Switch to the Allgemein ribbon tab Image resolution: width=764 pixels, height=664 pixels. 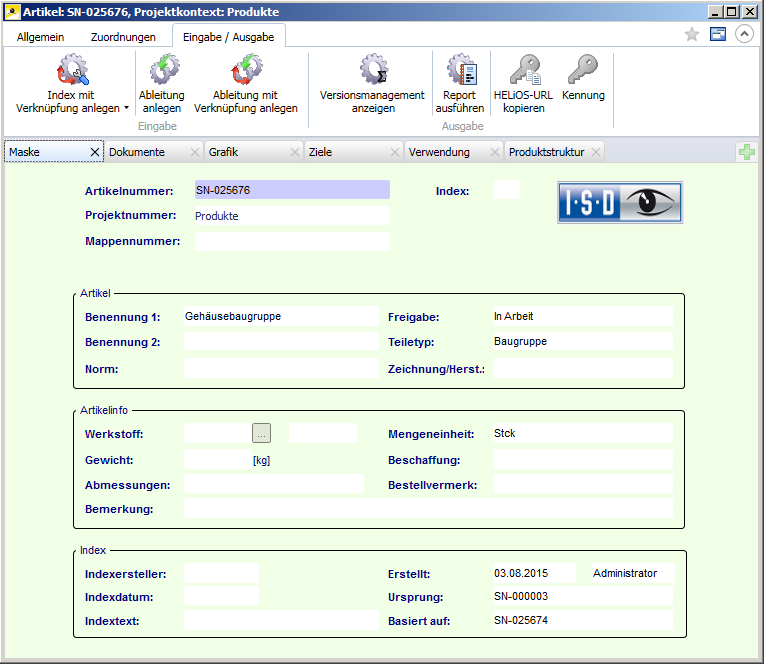tap(41, 37)
